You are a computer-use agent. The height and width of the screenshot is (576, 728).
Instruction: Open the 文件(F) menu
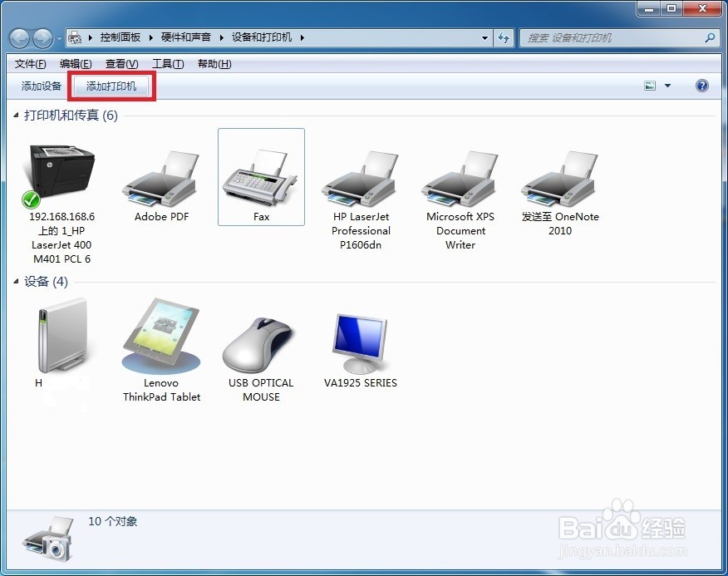point(30,64)
